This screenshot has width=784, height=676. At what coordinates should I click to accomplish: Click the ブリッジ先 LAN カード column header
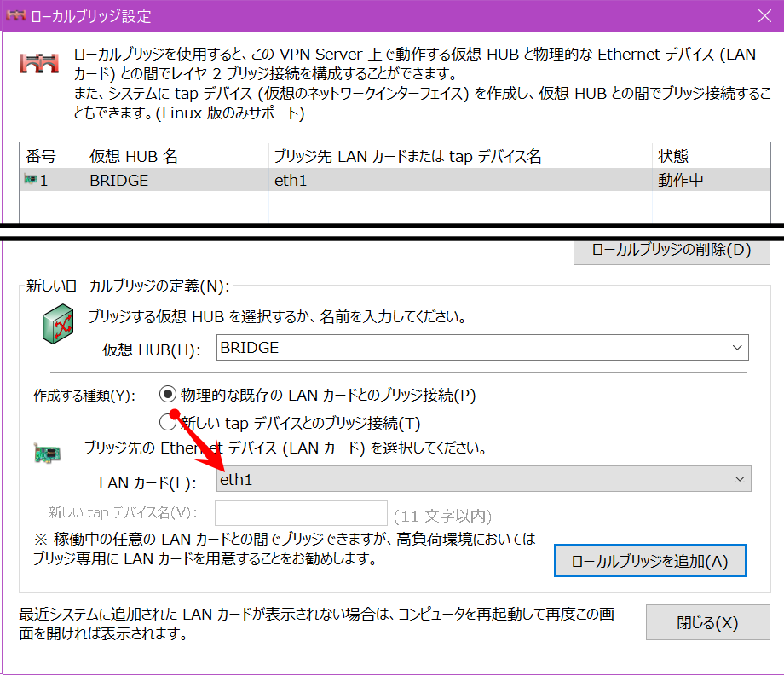tap(458, 156)
